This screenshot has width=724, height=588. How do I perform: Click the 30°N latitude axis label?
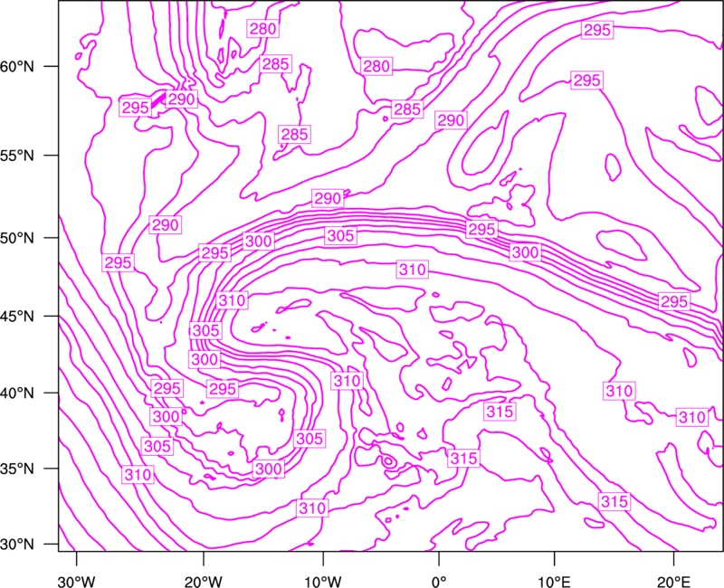point(17,545)
